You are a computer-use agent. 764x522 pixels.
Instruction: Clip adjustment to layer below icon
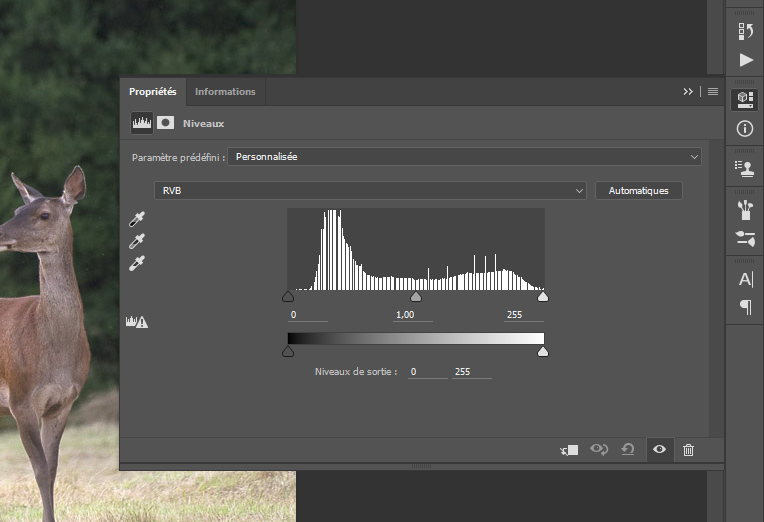pos(569,450)
